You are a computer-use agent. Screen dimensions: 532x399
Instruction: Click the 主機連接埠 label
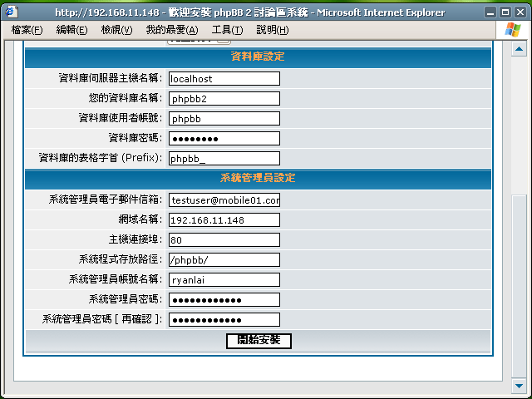click(x=135, y=239)
